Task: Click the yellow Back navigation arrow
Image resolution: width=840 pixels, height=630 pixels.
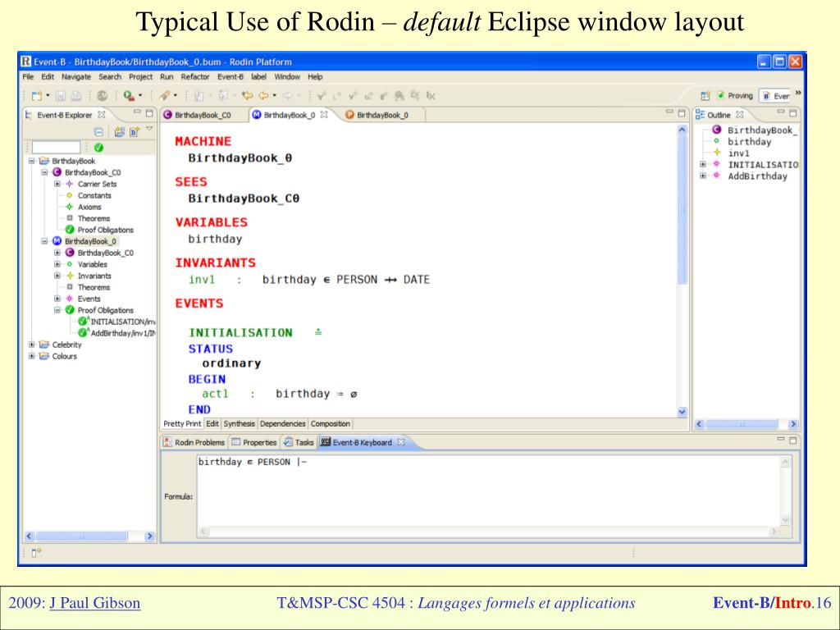Action: coord(263,96)
